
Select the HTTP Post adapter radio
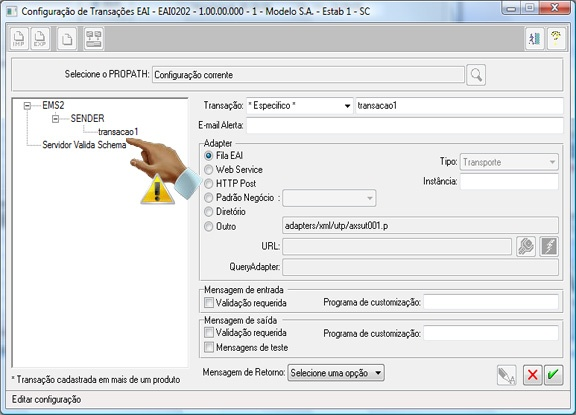tap(209, 184)
